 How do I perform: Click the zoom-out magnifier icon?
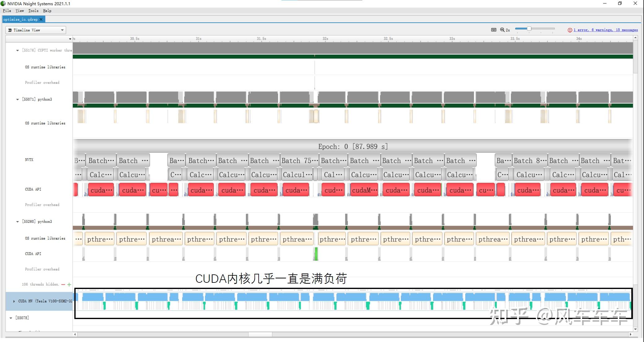point(502,30)
